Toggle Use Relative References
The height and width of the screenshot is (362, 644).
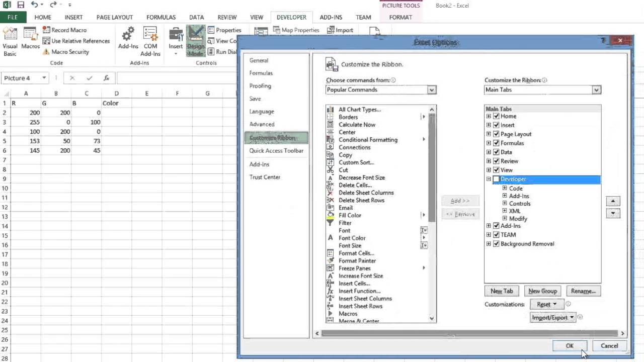point(76,41)
